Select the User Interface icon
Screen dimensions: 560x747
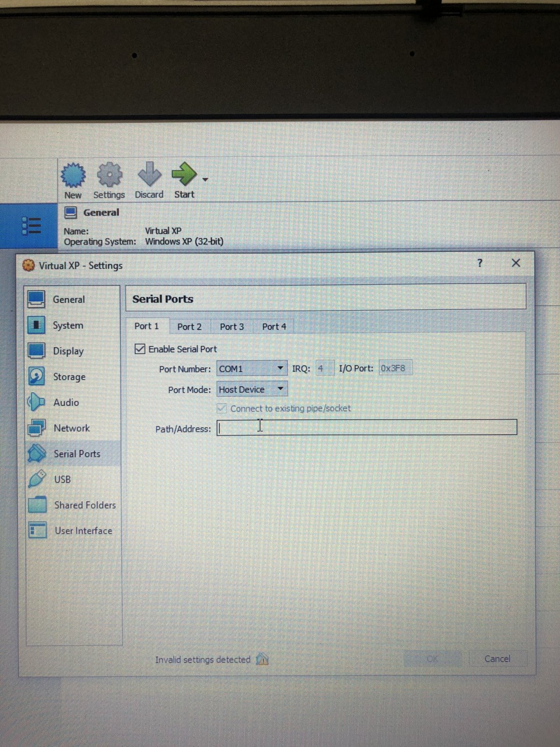[37, 530]
